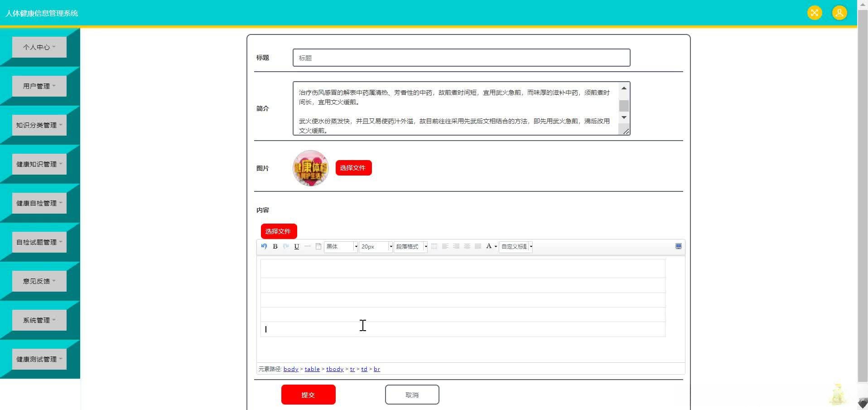Expand the 个人中心 sidebar menu
868x410 pixels.
pyautogui.click(x=39, y=47)
